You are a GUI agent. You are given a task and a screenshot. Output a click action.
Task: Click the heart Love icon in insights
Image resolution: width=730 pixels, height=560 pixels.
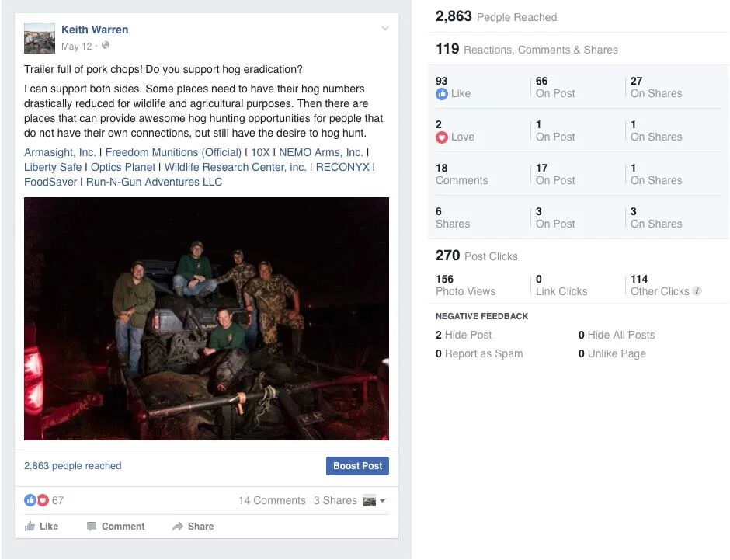tap(442, 137)
